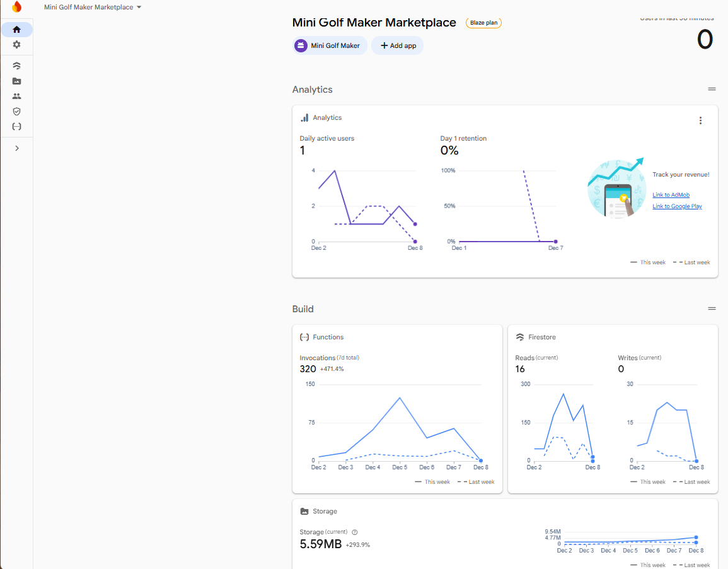Collapse the Build section handle
This screenshot has height=569, width=728.
712,309
